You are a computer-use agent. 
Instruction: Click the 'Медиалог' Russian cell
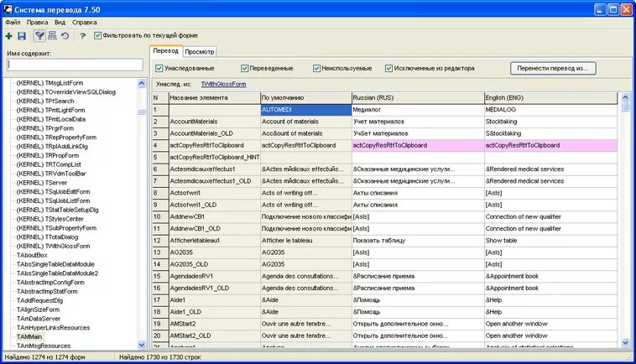[x=418, y=110]
